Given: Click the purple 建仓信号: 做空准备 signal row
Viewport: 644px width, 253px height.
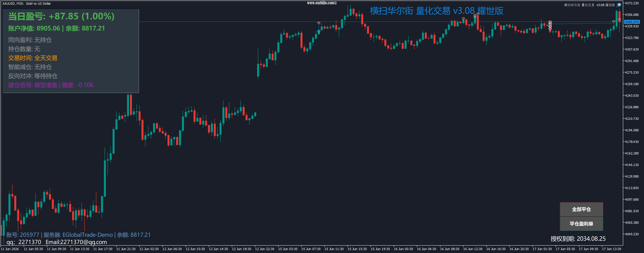Looking at the screenshot, I should [x=51, y=85].
